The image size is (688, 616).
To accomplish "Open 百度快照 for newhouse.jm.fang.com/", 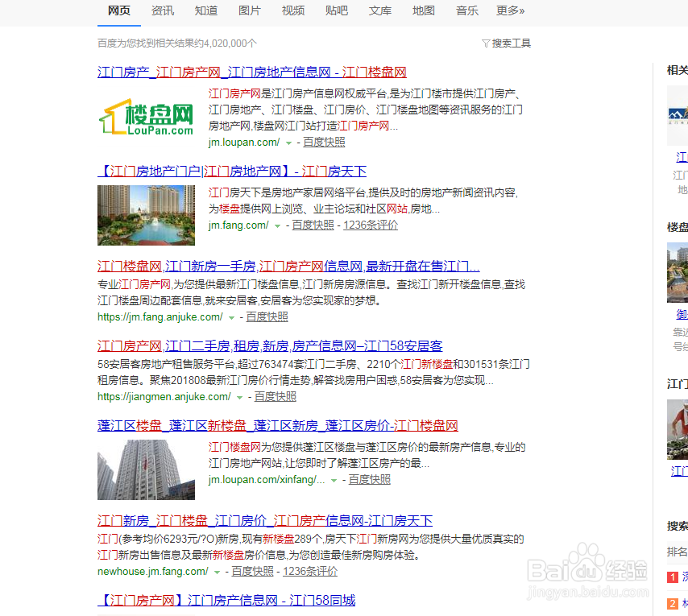I will tap(252, 571).
